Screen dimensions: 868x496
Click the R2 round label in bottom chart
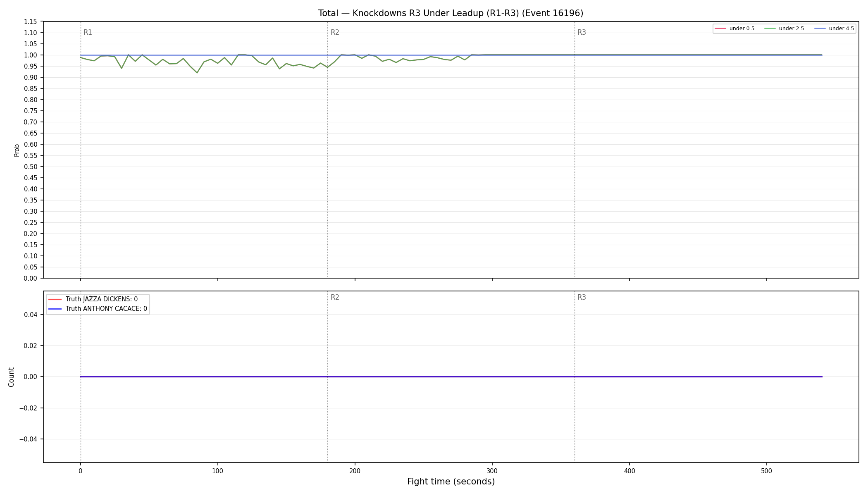tap(335, 297)
